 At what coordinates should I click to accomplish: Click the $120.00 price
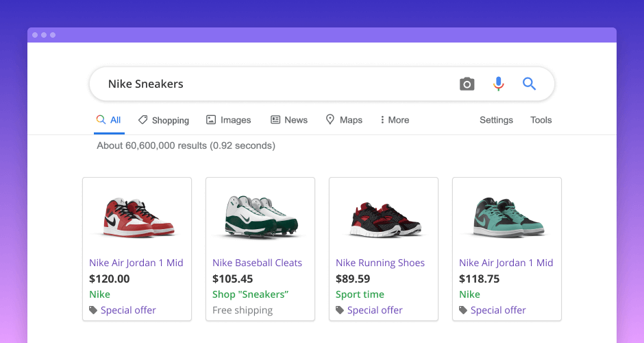point(109,279)
